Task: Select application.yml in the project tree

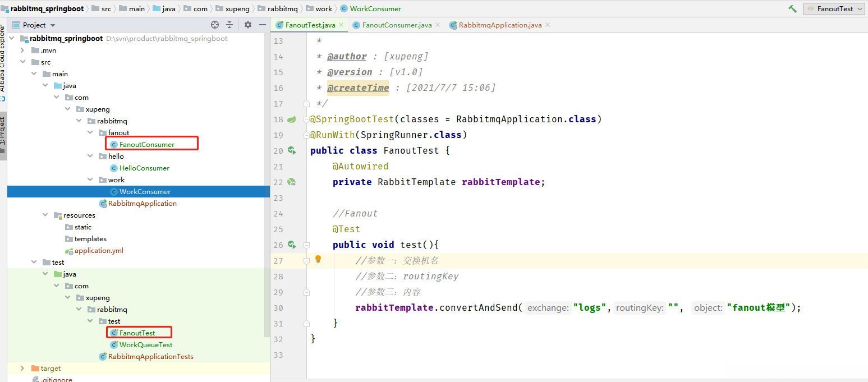Action: (99, 251)
